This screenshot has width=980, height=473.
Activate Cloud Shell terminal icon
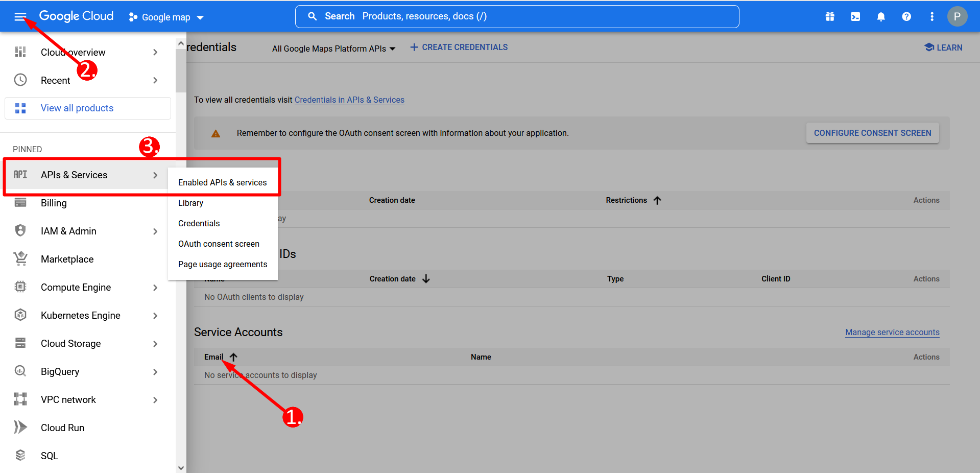[855, 17]
